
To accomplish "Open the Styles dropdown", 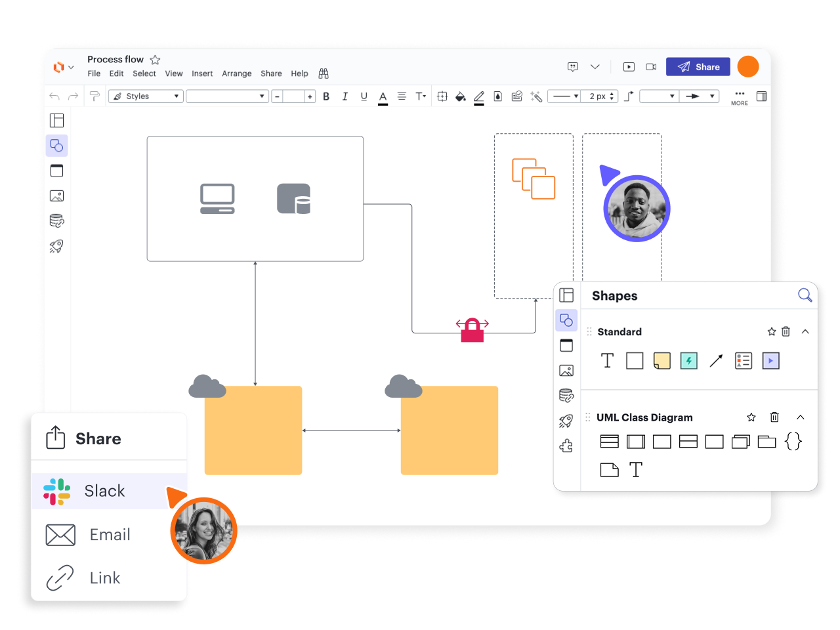I will click(146, 96).
